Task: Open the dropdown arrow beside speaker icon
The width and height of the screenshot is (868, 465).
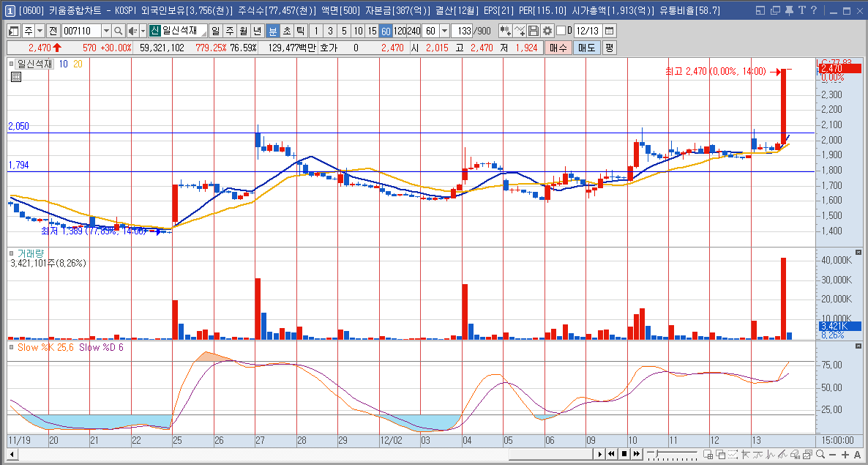Action: (x=143, y=31)
